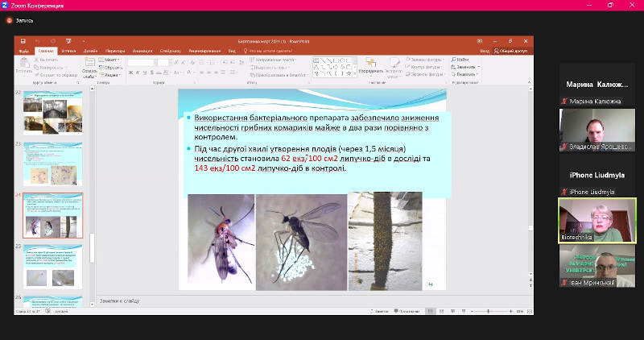644x340 pixels.
Task: Start slideshow from beginning icon in title bar
Action: (68, 41)
